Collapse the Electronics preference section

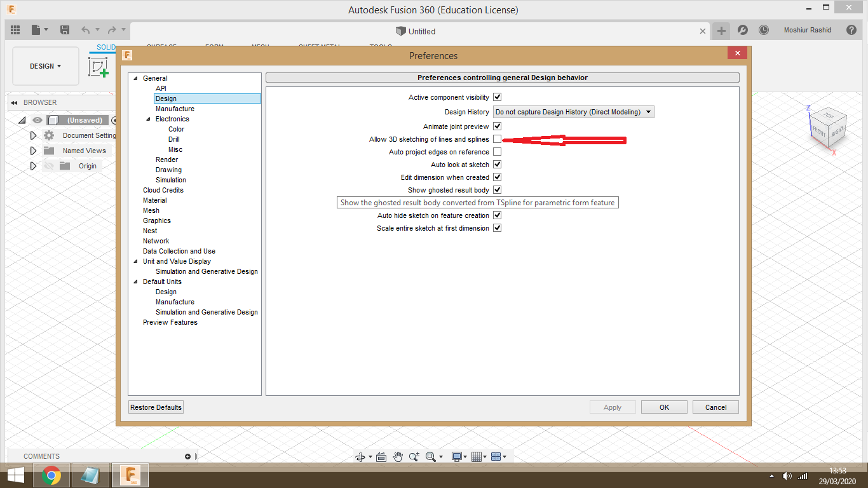147,118
